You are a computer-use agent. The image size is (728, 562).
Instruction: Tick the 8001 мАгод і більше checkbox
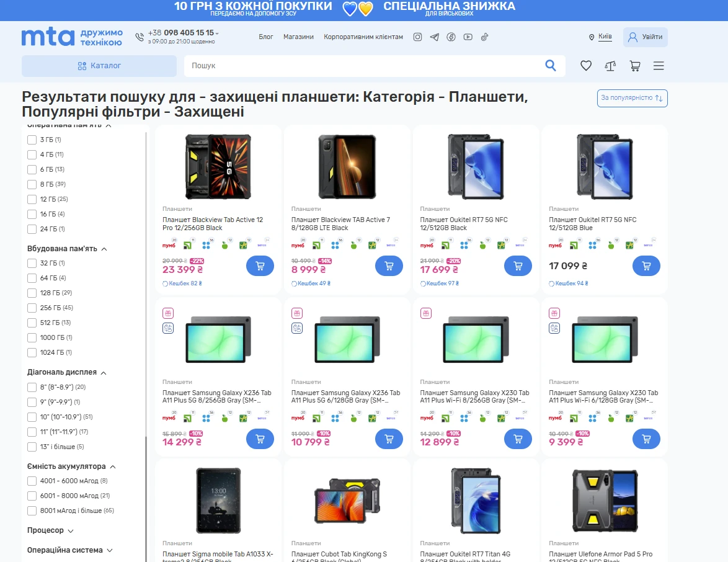pyautogui.click(x=32, y=511)
